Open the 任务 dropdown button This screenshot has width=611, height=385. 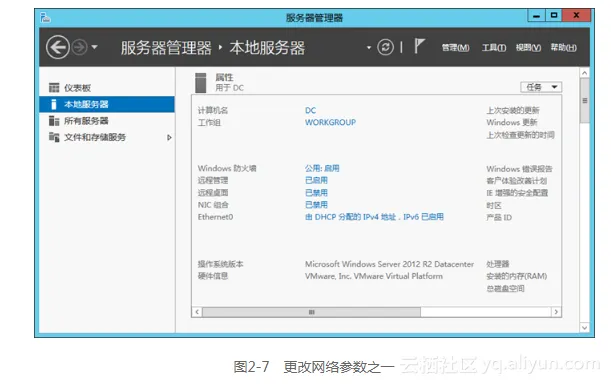(x=541, y=87)
